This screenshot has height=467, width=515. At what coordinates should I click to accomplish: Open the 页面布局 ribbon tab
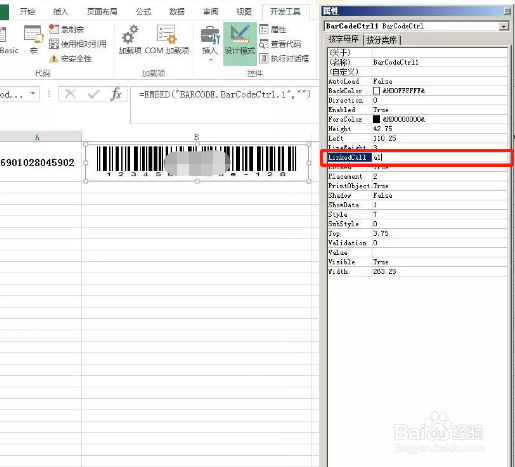pos(102,12)
